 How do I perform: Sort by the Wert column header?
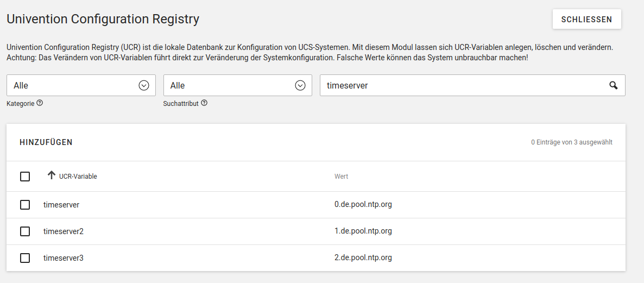click(341, 177)
